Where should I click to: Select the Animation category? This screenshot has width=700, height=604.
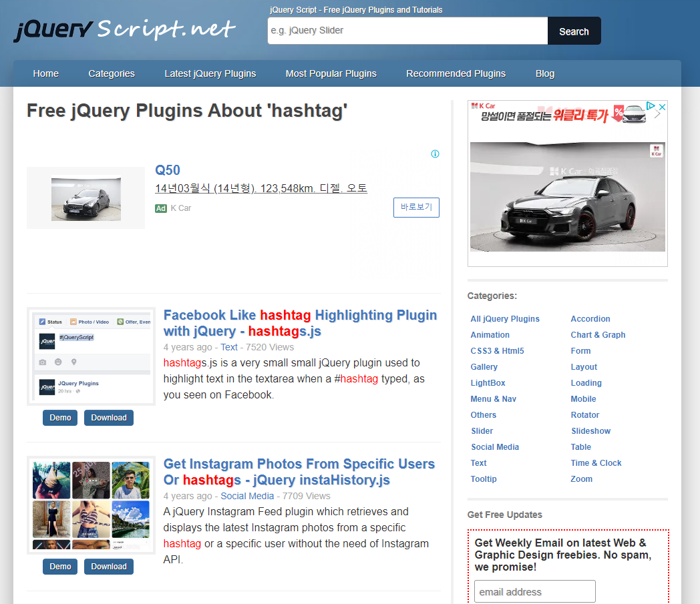[490, 335]
